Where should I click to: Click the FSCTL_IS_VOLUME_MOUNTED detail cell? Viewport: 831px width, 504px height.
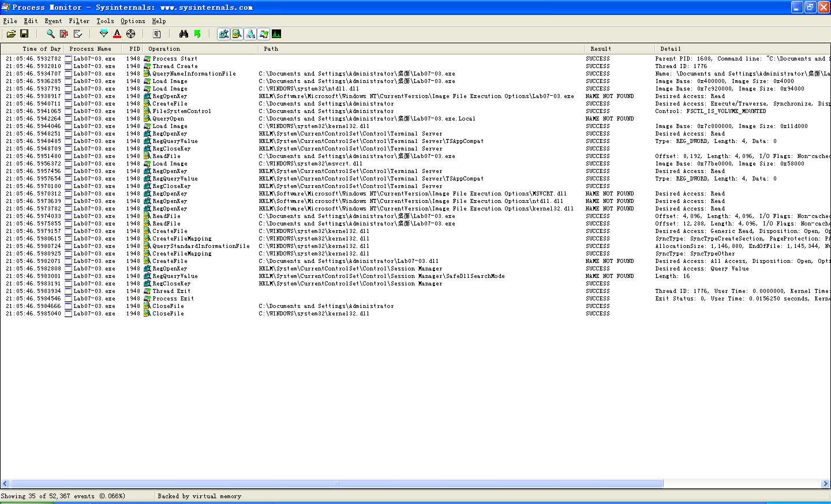click(x=710, y=111)
